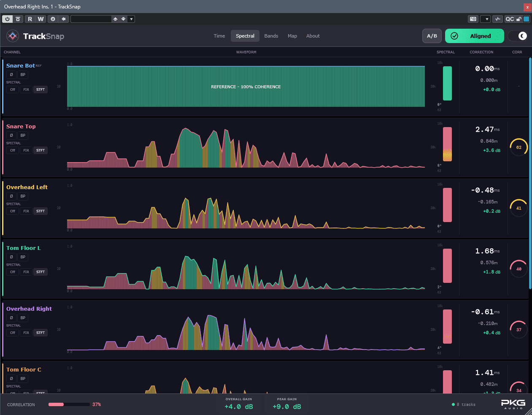Viewport: 532px width, 415px height.
Task: Toggle the dark mode moon switch
Action: [518, 36]
